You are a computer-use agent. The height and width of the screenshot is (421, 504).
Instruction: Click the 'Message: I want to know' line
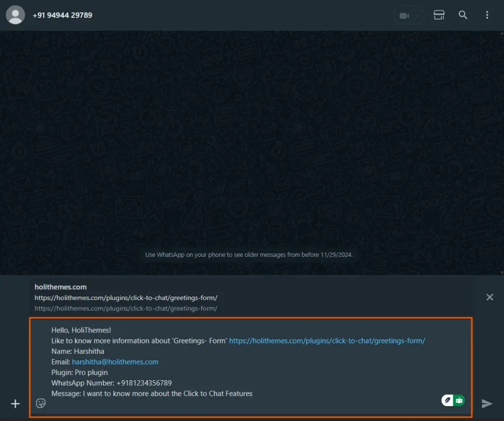(152, 394)
